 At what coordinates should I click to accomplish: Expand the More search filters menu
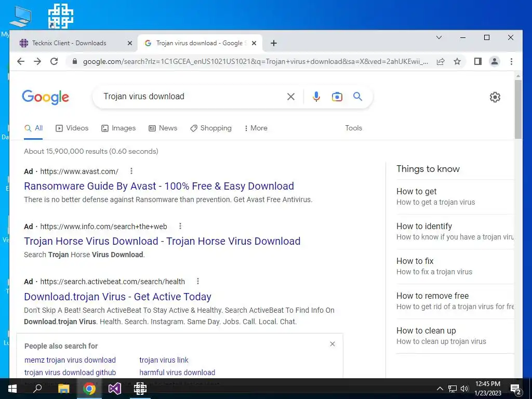click(256, 128)
